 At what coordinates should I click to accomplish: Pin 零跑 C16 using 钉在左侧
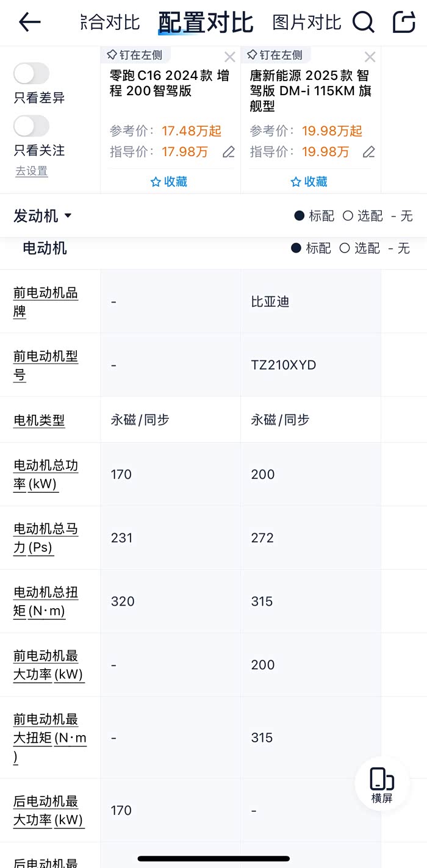[135, 54]
